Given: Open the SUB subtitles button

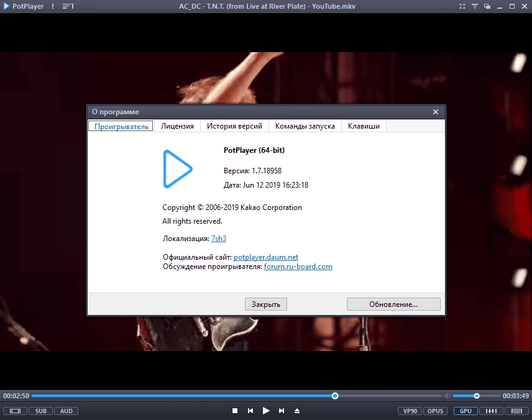Looking at the screenshot, I should click(41, 411).
